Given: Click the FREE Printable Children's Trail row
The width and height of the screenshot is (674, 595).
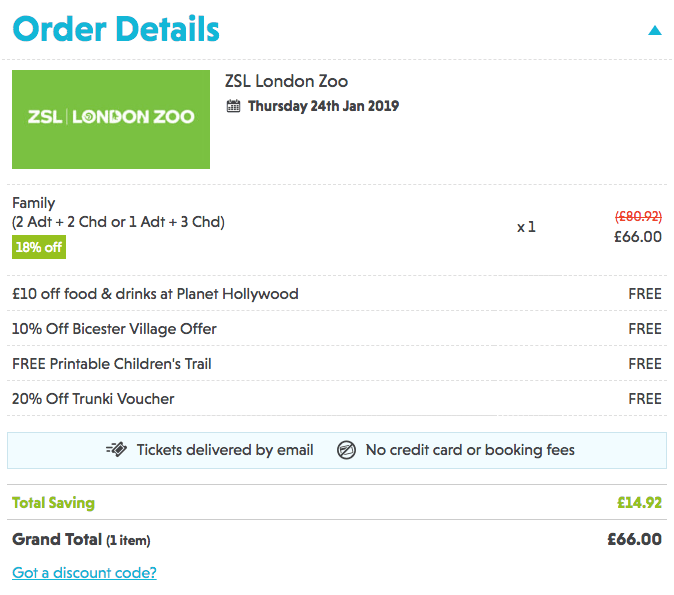Looking at the screenshot, I should (337, 364).
